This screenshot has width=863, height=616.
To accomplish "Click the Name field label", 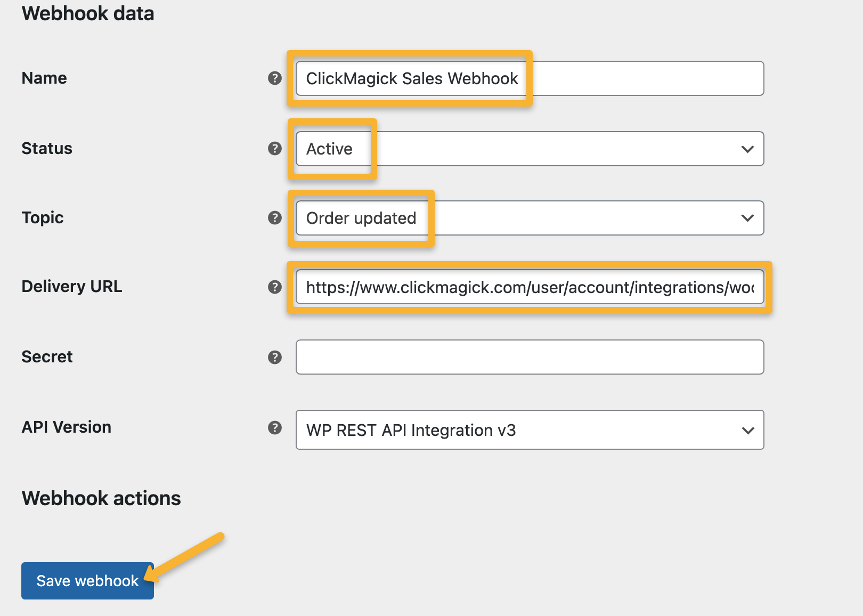I will (44, 78).
